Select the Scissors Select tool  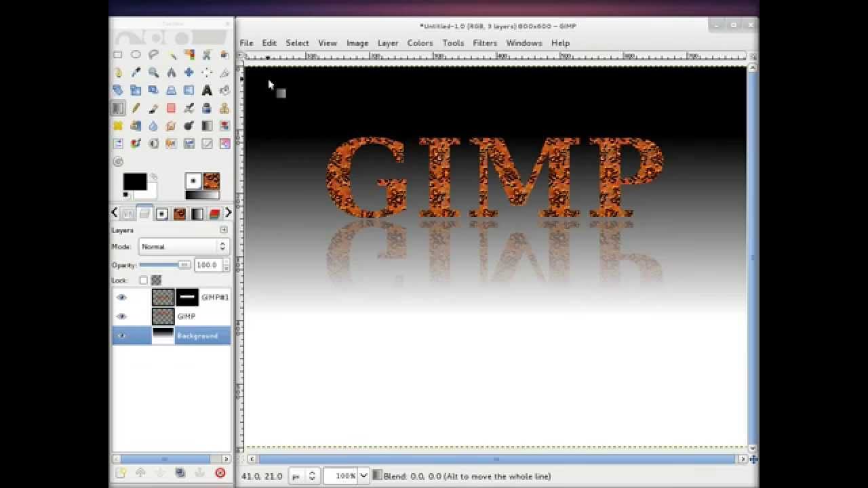[207, 54]
